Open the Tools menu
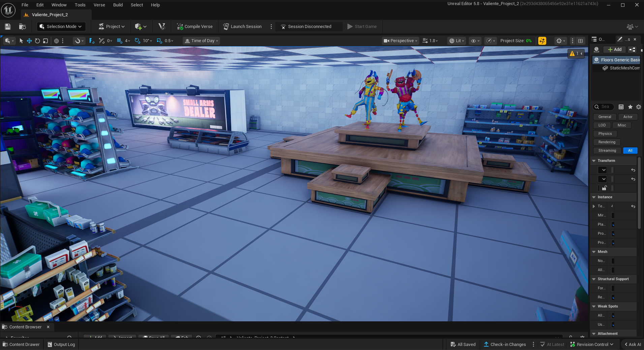 [x=80, y=5]
